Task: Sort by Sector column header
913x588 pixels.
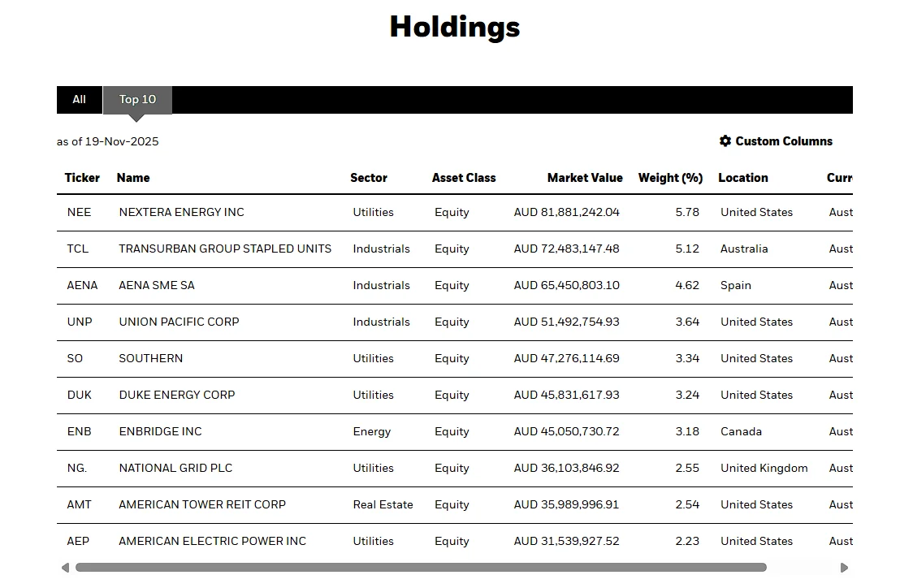Action: tap(369, 178)
